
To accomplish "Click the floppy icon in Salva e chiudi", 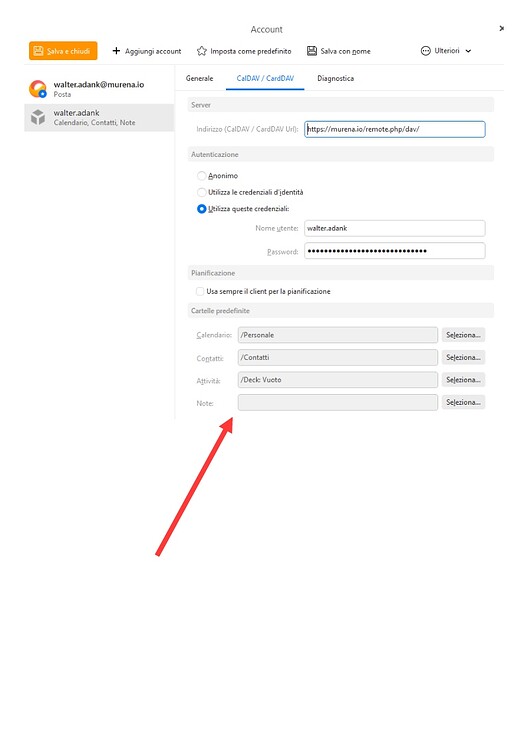I will click(38, 51).
